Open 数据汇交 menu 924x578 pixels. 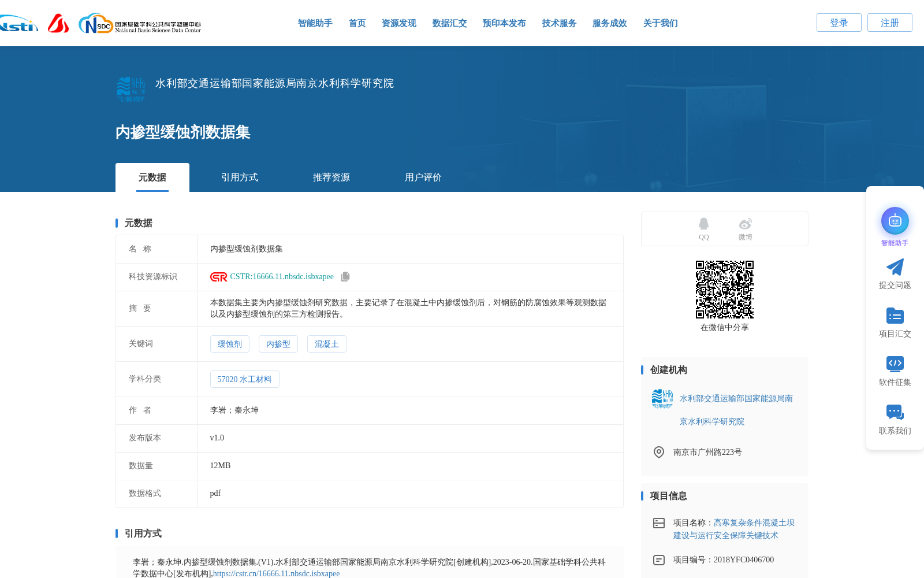450,23
